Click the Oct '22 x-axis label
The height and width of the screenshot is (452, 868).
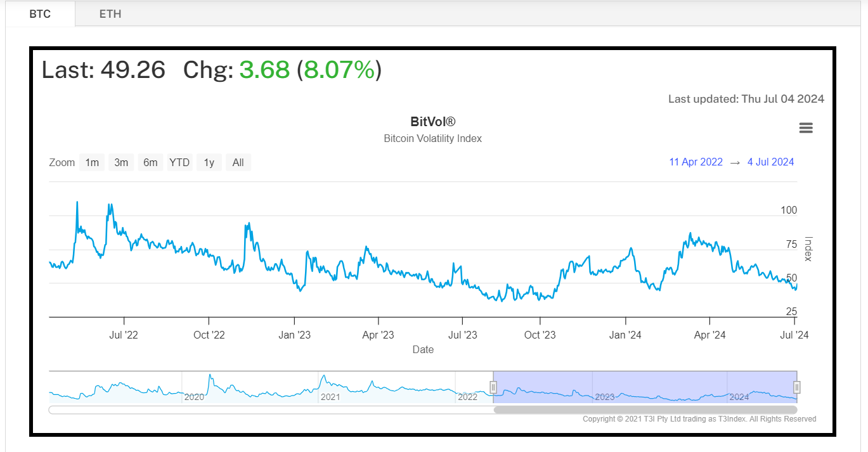click(x=209, y=335)
